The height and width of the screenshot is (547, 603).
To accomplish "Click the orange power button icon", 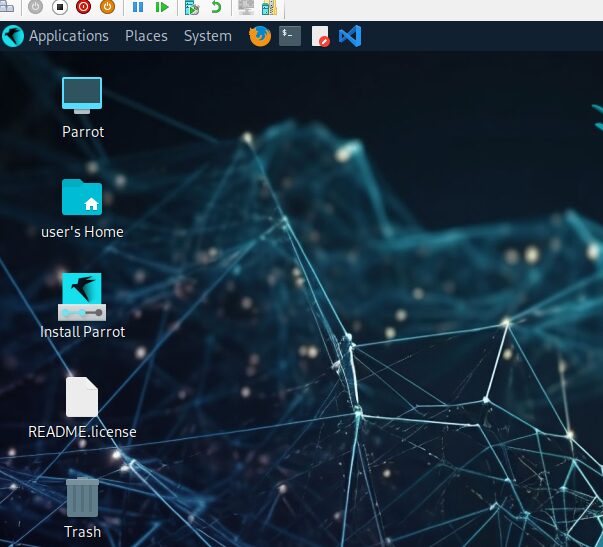I will coord(106,7).
